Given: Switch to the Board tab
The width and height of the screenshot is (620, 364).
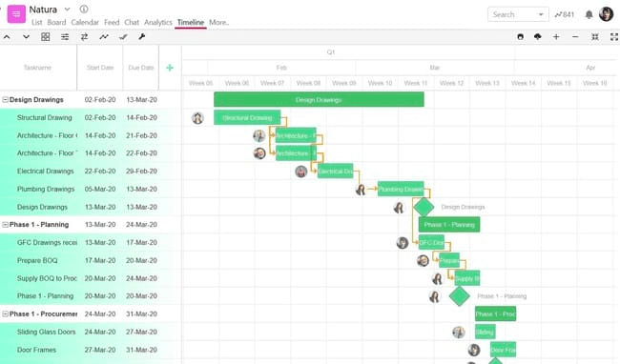Looking at the screenshot, I should pyautogui.click(x=56, y=23).
